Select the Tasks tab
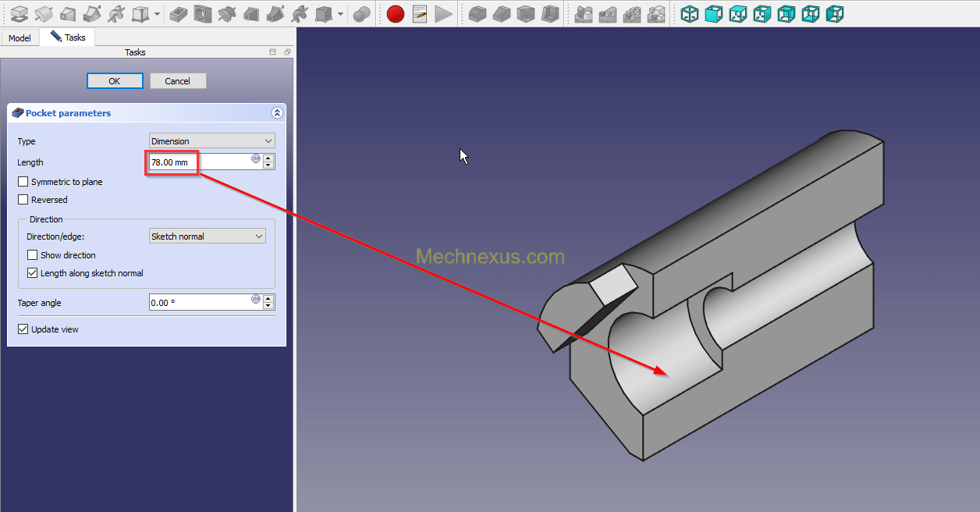This screenshot has height=512, width=980. 68,37
